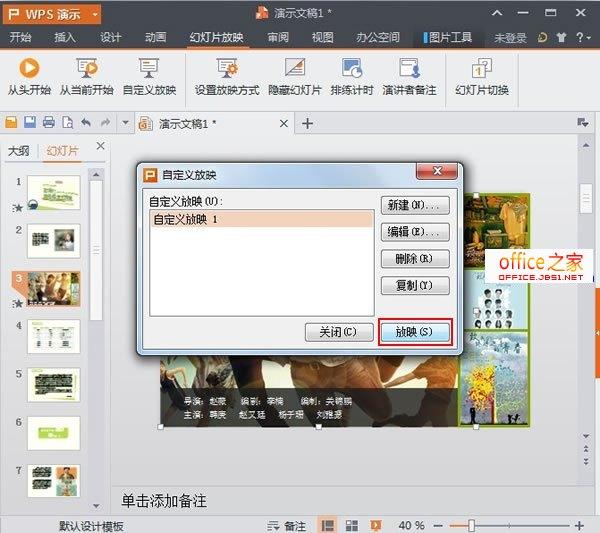Open new document tab with plus icon
600x533 pixels.
[x=308, y=123]
